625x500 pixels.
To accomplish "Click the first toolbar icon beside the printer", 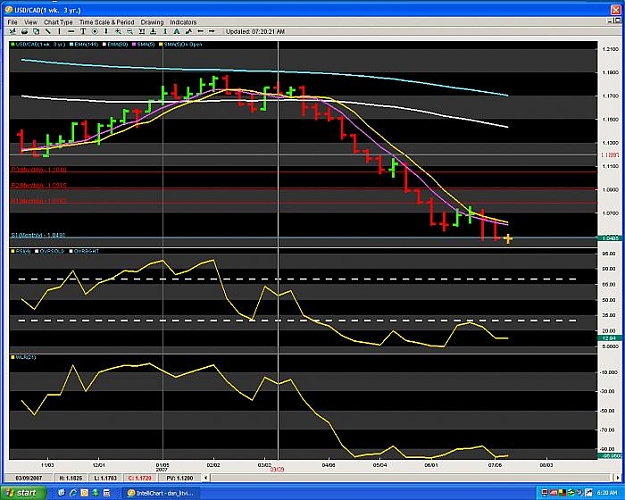I will (12, 31).
